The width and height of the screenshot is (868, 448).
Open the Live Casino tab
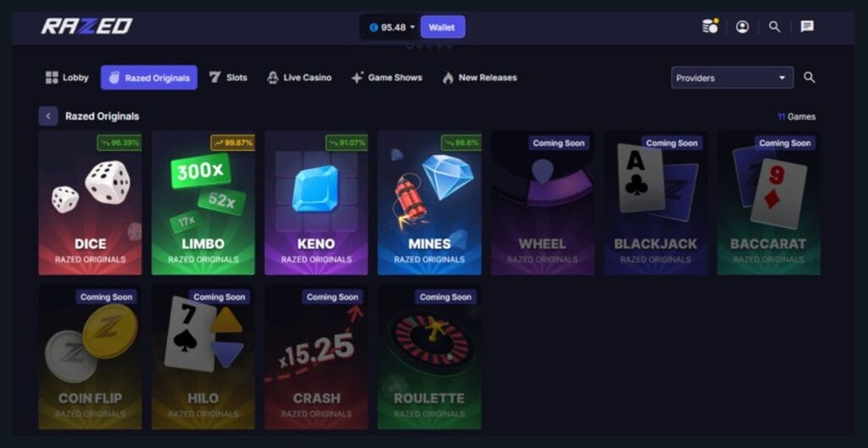[299, 77]
